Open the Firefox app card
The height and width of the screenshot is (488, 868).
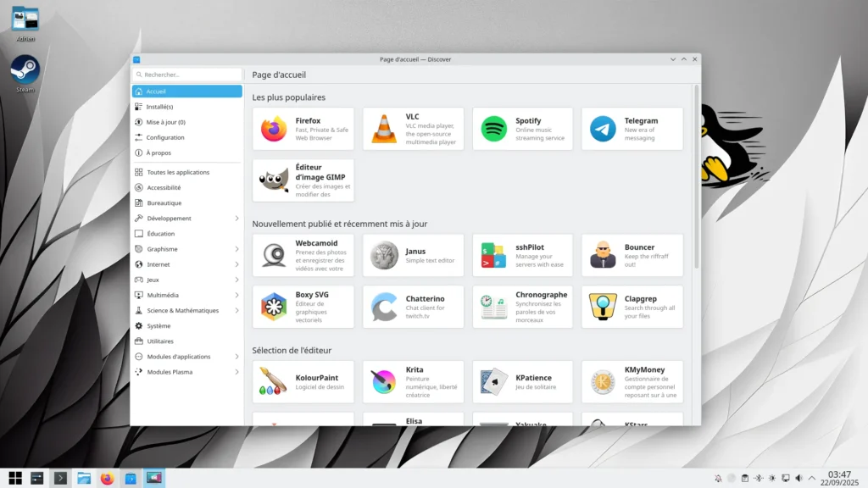point(303,129)
